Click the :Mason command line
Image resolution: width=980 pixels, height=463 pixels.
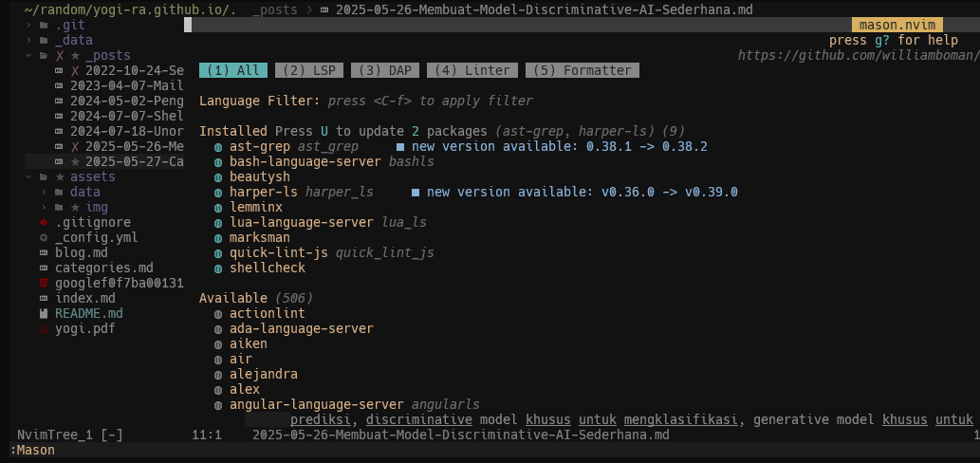32,450
